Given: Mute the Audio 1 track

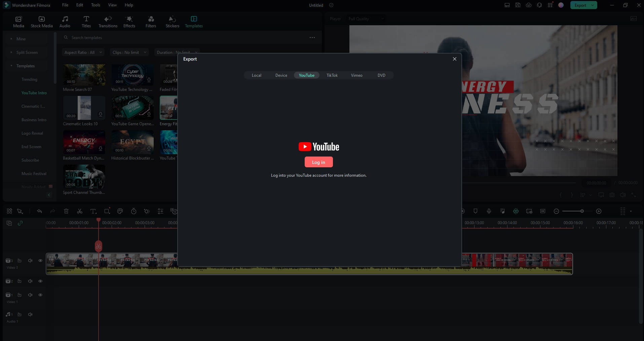Looking at the screenshot, I should 30,314.
